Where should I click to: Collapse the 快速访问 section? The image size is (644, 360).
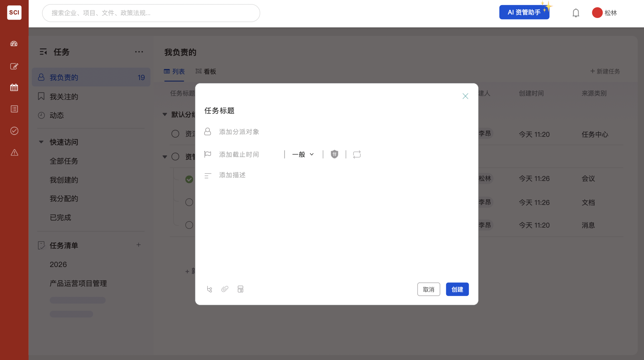coord(41,142)
